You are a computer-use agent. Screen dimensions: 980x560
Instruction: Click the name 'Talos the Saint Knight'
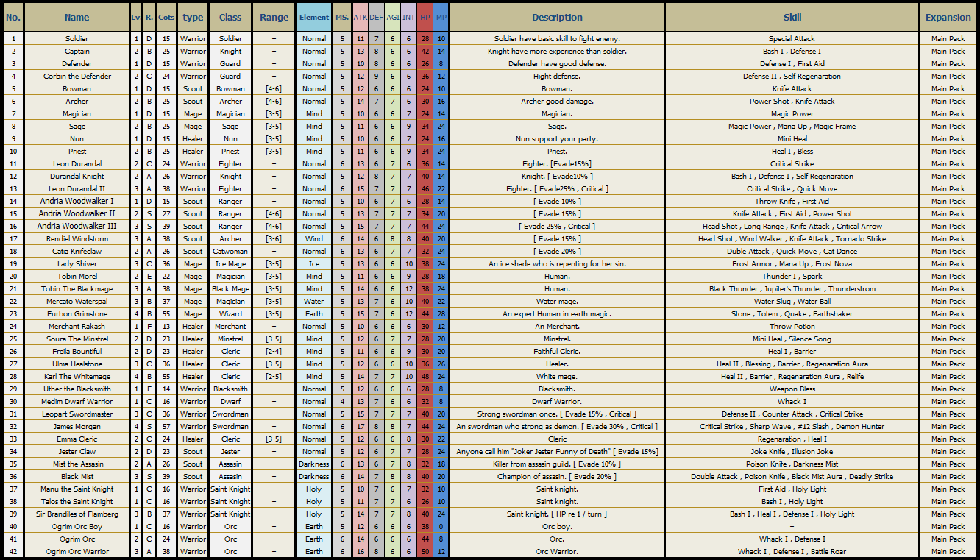pos(77,502)
